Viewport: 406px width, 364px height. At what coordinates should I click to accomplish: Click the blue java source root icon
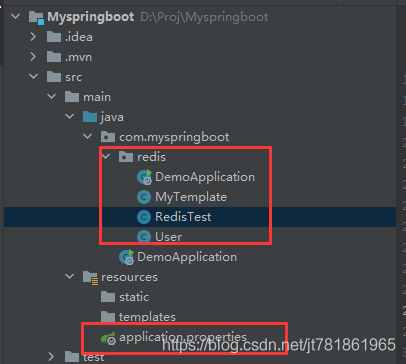click(90, 117)
